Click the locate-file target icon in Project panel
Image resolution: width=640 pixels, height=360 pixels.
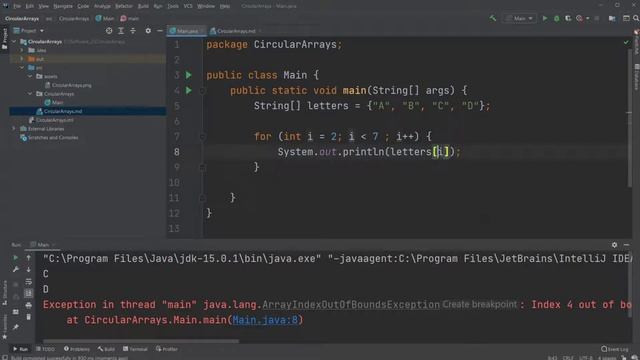pyautogui.click(x=109, y=31)
